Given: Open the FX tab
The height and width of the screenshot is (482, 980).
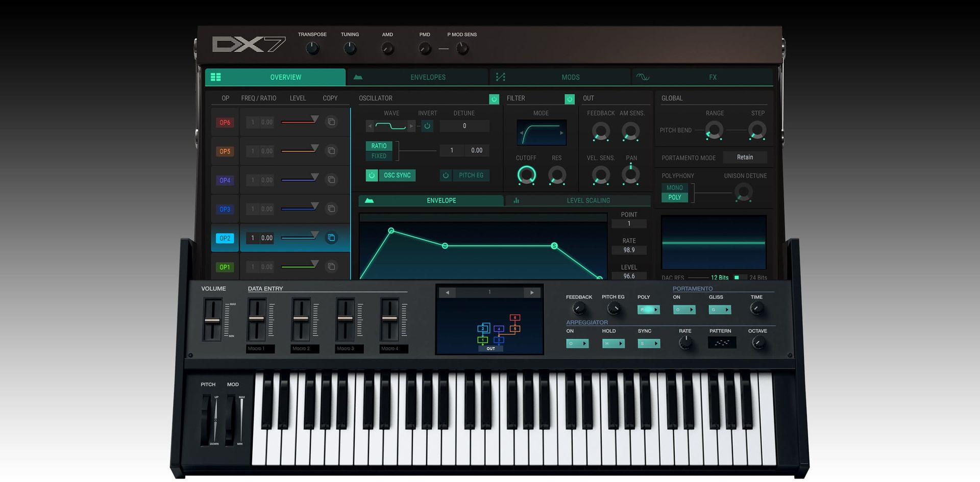Looking at the screenshot, I should (703, 77).
